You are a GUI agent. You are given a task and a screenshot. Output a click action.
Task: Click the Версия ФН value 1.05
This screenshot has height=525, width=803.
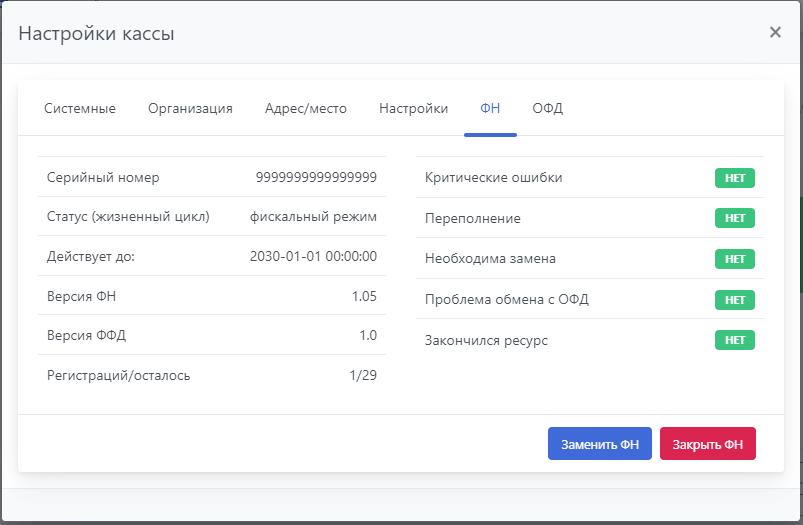click(x=364, y=295)
